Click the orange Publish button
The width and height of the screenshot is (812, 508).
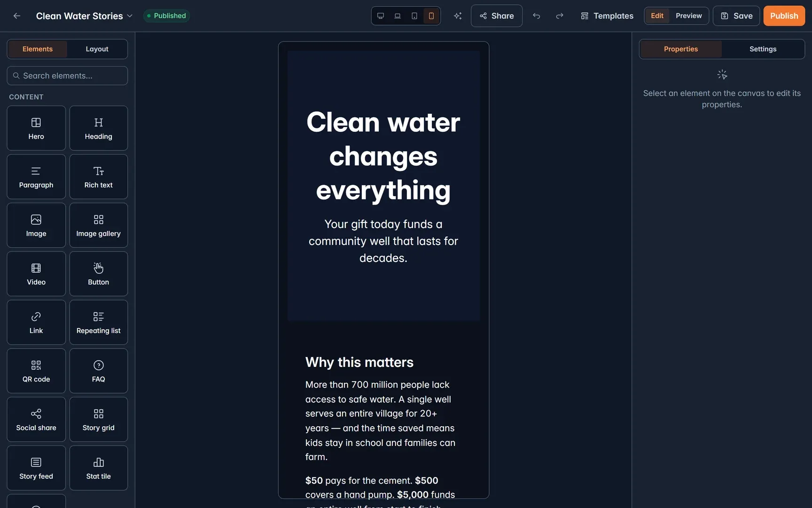tap(784, 16)
